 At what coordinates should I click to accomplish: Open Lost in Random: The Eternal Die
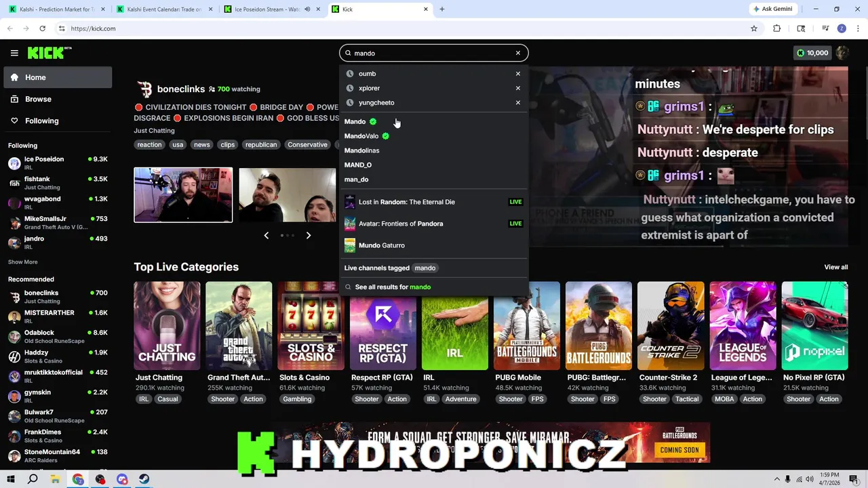(433, 202)
